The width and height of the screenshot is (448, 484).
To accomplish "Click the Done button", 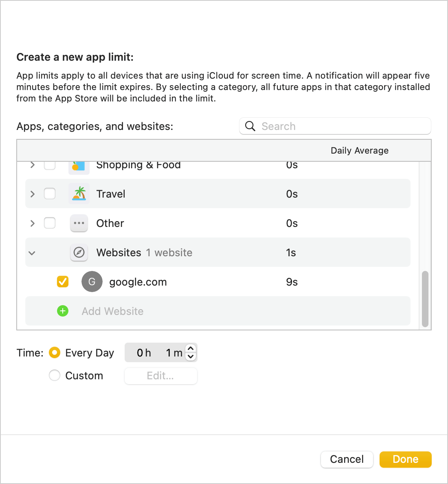I will pos(405,459).
